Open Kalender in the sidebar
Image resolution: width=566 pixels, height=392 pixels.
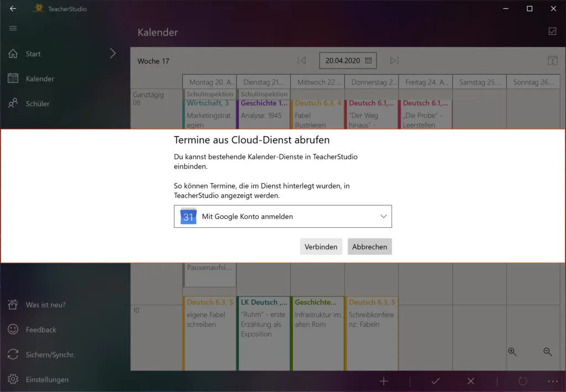[40, 79]
